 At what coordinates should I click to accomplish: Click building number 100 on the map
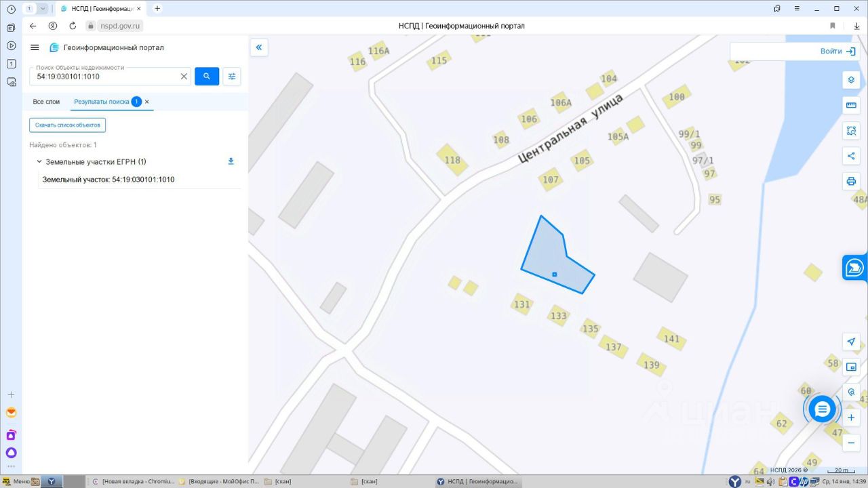pos(677,97)
